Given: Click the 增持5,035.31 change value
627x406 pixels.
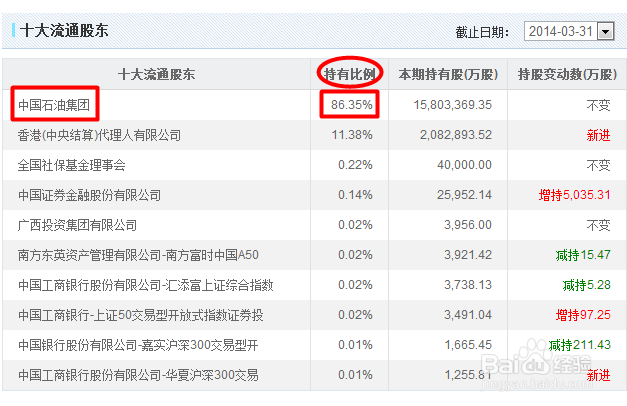Looking at the screenshot, I should pyautogui.click(x=575, y=195).
